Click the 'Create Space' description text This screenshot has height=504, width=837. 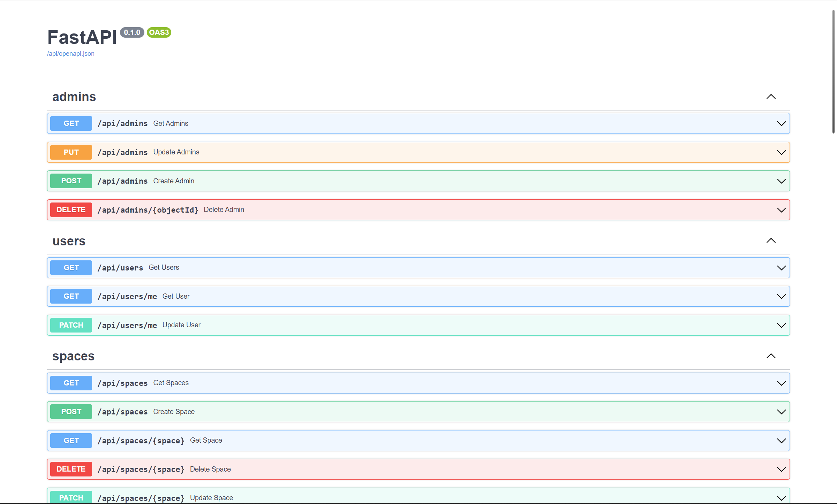pos(174,412)
